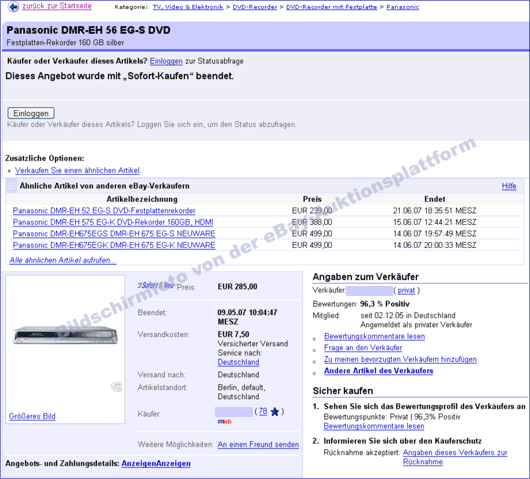Click the Sofort & Neu logo icon
The height and width of the screenshot is (479, 530).
click(155, 286)
